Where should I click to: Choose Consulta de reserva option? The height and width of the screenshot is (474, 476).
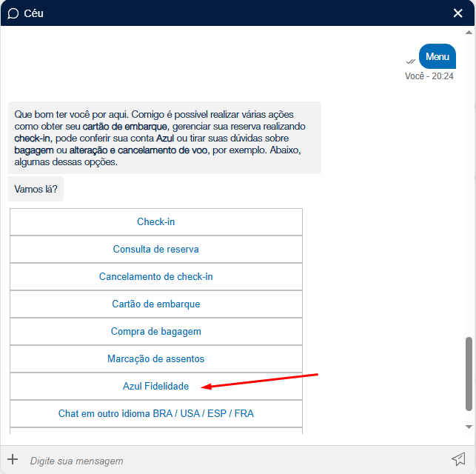pyautogui.click(x=156, y=250)
